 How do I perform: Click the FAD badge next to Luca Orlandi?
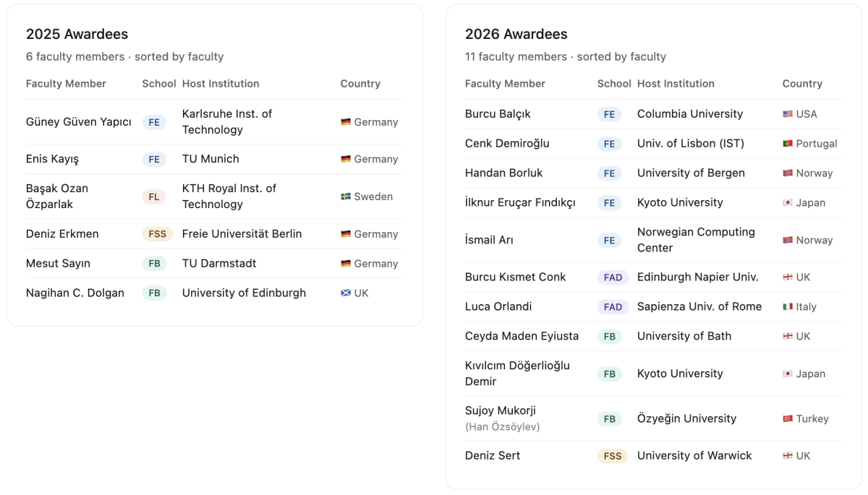tap(613, 307)
